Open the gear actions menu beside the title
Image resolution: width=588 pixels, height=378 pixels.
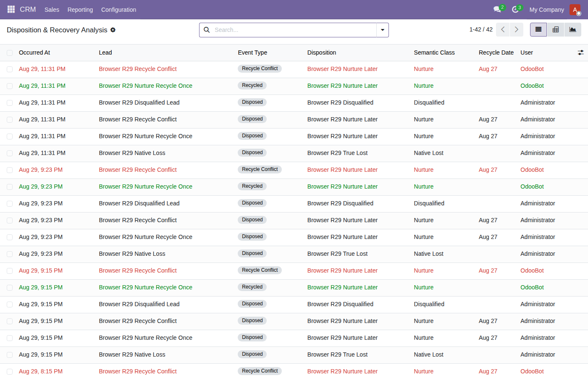(113, 30)
